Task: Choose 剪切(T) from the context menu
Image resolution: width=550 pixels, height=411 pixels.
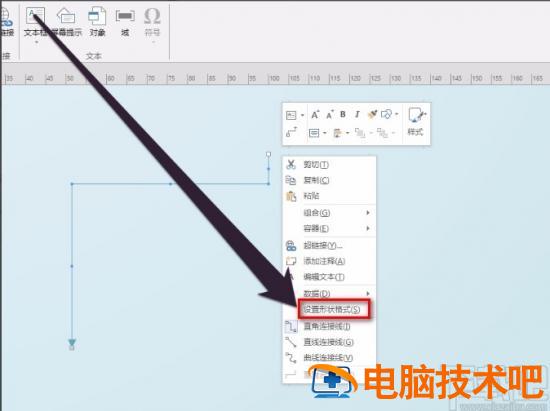Action: tap(329, 164)
